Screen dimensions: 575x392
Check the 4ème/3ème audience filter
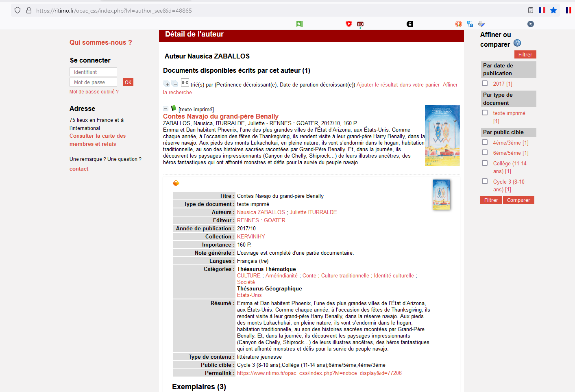tap(485, 142)
